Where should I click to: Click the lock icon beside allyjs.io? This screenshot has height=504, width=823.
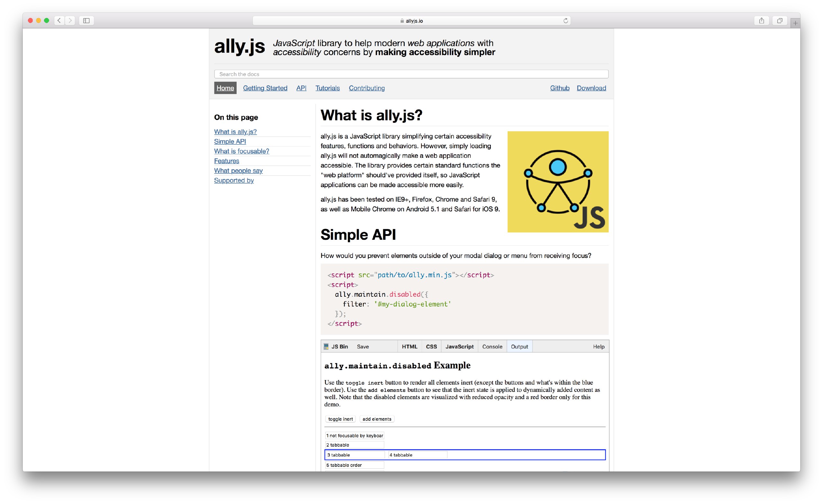point(402,21)
